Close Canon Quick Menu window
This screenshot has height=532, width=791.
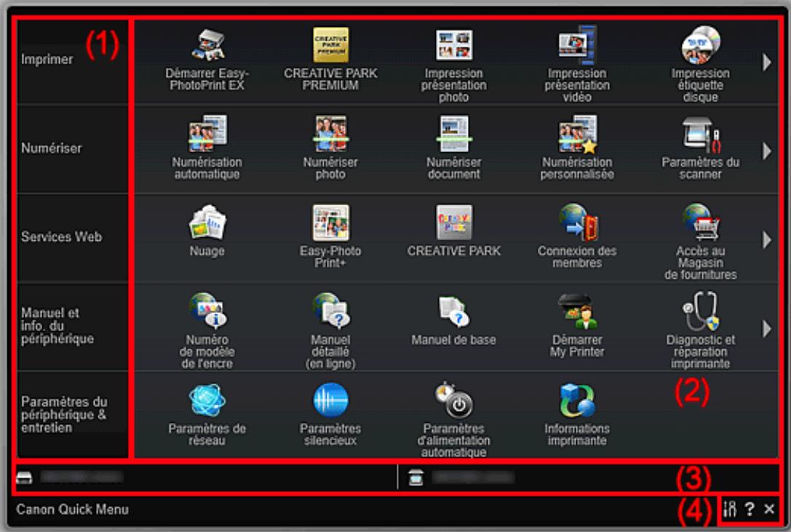point(768,509)
